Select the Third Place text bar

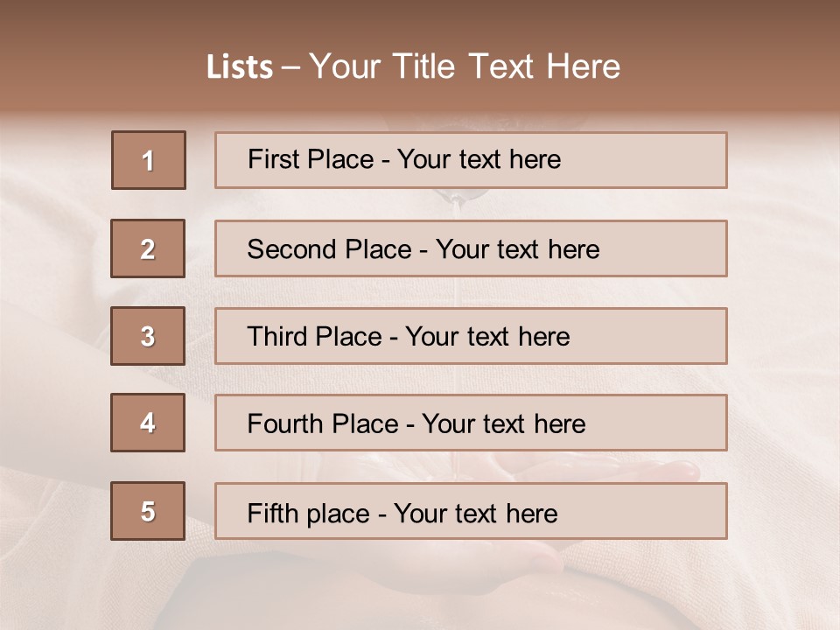(x=471, y=336)
